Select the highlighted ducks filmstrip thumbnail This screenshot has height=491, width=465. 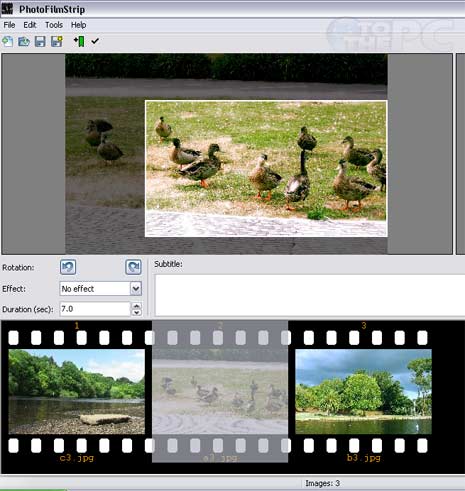(220, 392)
